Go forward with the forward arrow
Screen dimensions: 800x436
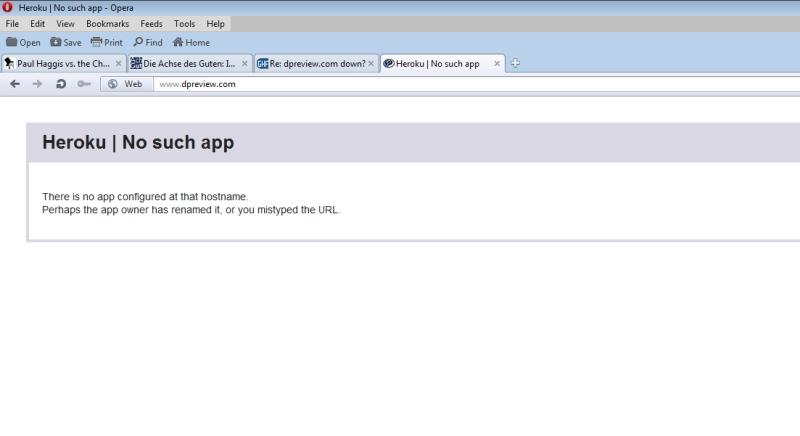point(37,84)
